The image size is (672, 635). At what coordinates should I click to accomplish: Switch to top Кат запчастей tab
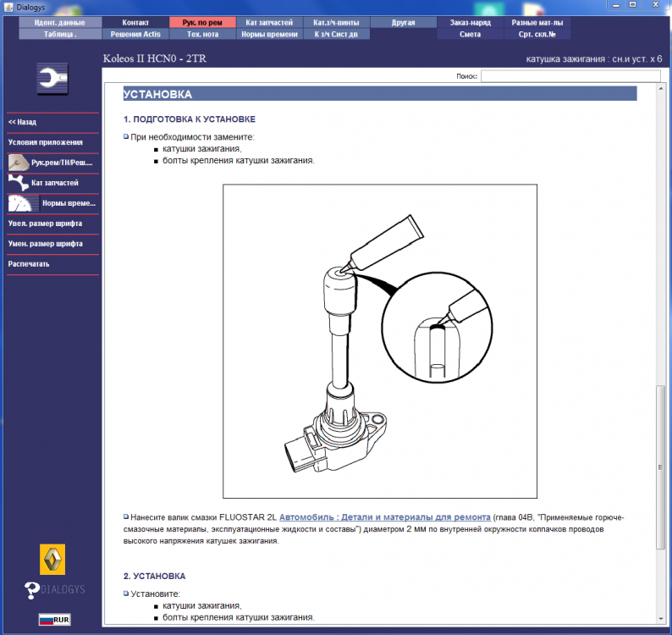point(269,22)
